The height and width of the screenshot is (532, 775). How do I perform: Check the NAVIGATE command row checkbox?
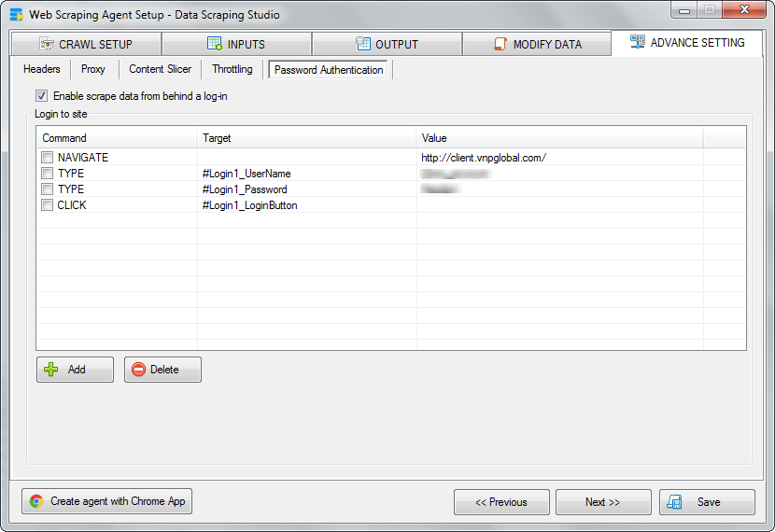pos(47,158)
